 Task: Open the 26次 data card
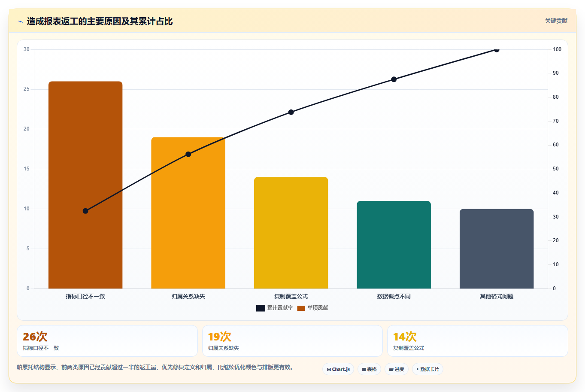[107, 341]
